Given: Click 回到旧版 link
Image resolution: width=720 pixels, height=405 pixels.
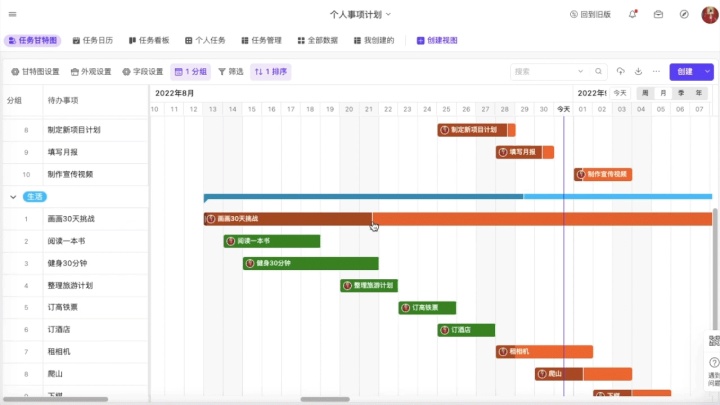Looking at the screenshot, I should (x=590, y=14).
